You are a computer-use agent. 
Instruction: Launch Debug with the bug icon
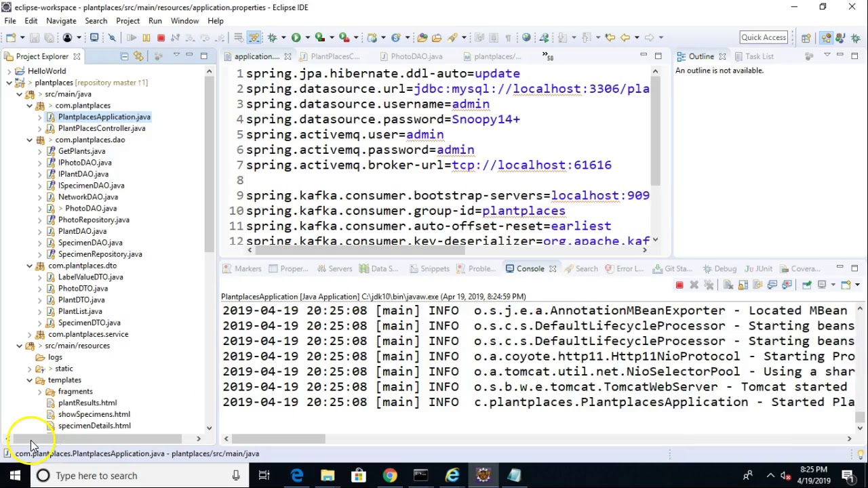tap(272, 37)
